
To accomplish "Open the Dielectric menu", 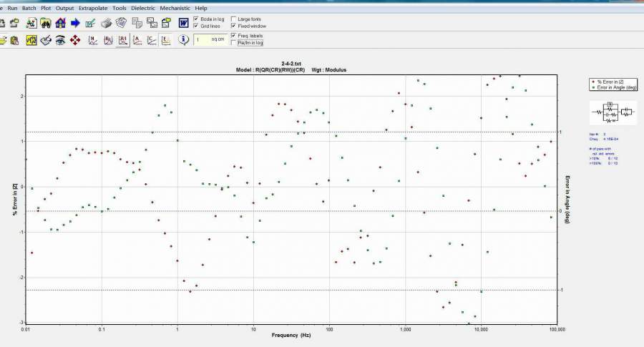I will (x=143, y=8).
